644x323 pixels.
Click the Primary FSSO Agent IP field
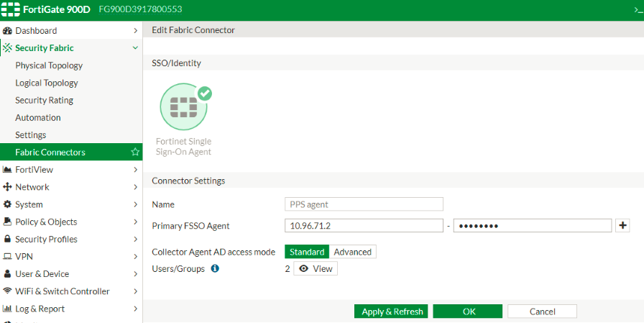(364, 226)
